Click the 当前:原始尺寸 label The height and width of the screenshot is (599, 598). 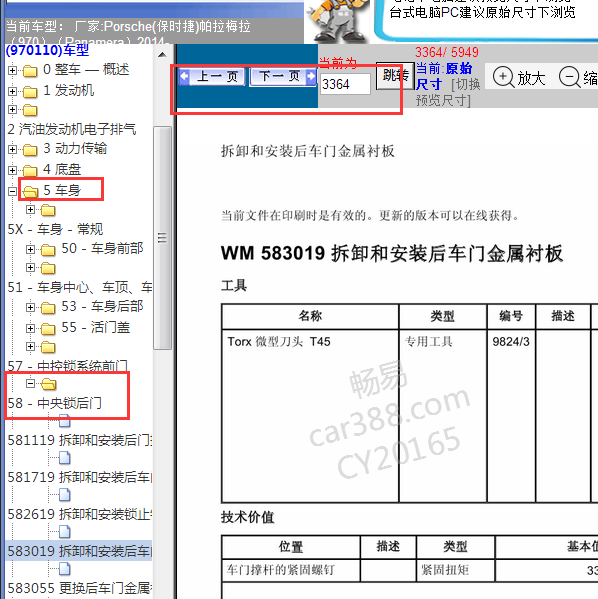(444, 76)
